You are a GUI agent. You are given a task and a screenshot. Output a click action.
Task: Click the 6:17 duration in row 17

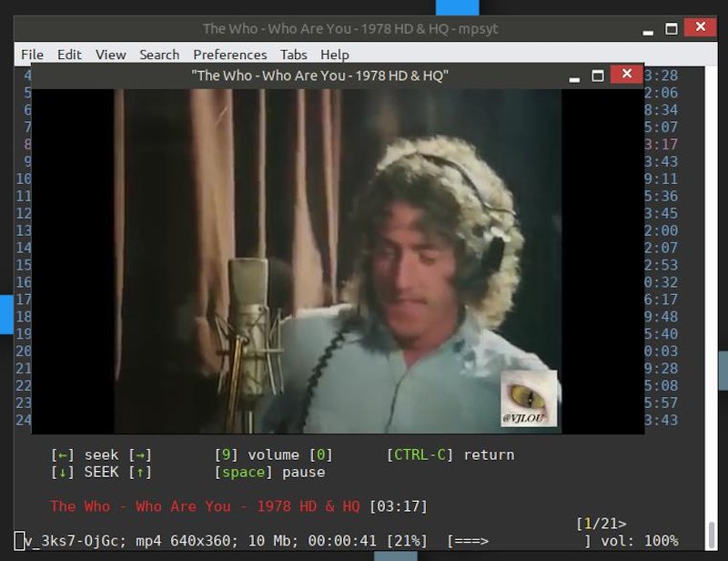661,300
